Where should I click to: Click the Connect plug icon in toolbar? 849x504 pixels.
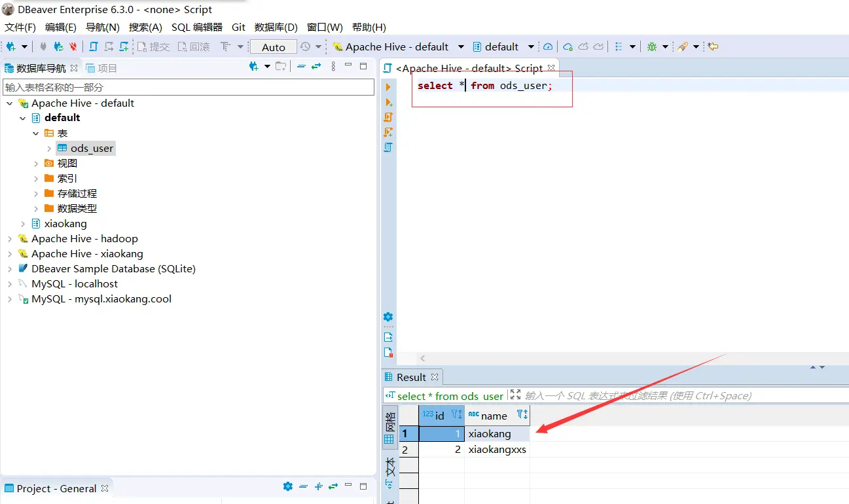pos(43,46)
